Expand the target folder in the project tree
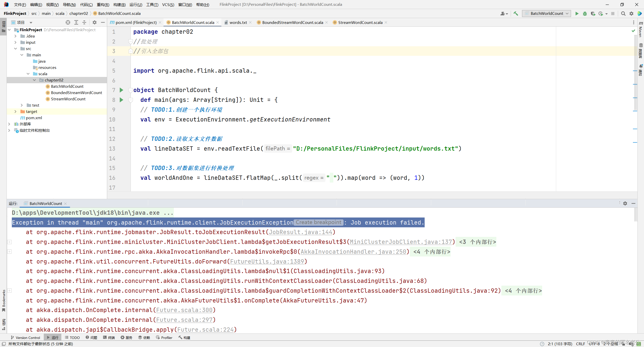Viewport: 644px width, 347px height. click(x=16, y=111)
